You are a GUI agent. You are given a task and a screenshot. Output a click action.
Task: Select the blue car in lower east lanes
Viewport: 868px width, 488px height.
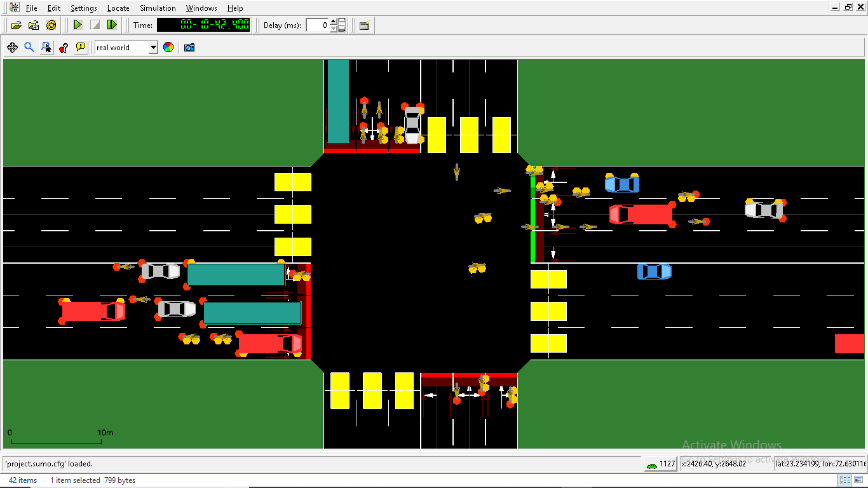(x=654, y=271)
